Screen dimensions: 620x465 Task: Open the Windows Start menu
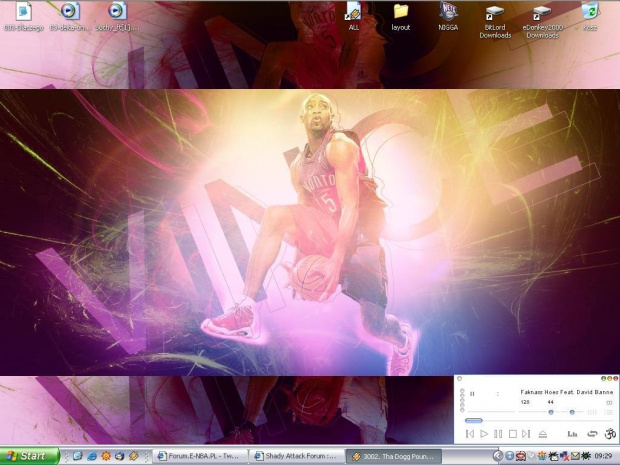pos(29,456)
